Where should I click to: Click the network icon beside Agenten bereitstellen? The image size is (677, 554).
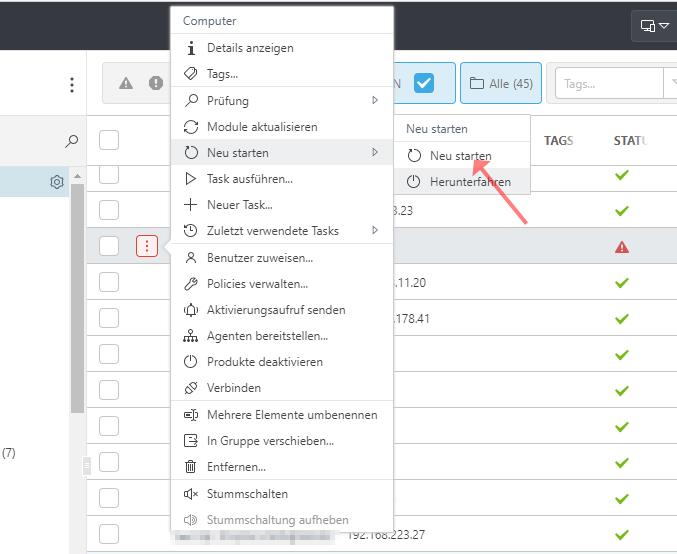tap(190, 336)
